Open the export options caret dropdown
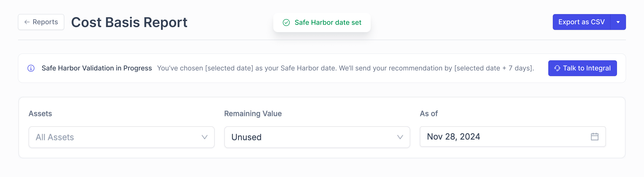The height and width of the screenshot is (177, 644). point(618,22)
